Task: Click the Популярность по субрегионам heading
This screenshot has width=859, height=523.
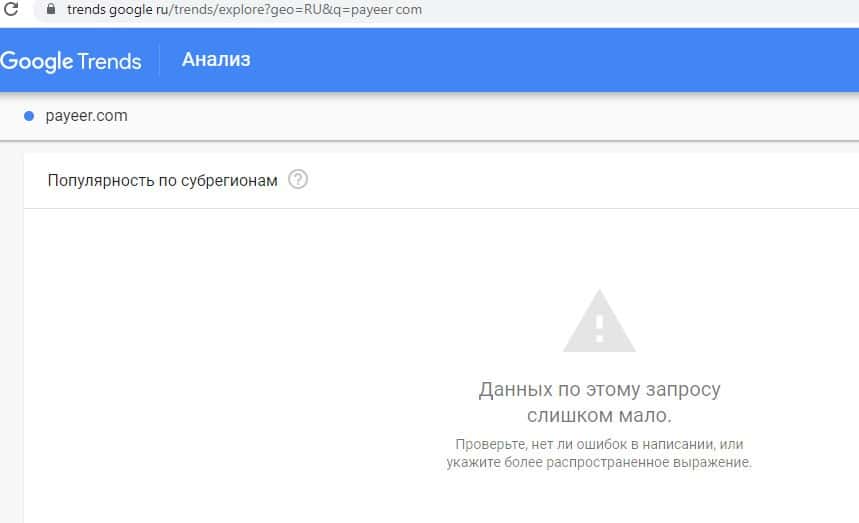Action: 162,180
